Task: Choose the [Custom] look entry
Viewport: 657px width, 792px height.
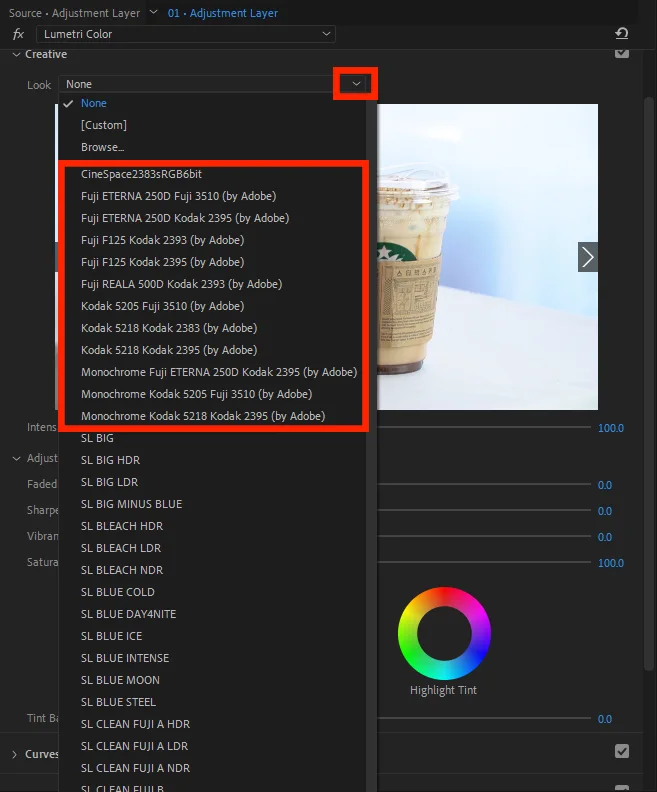Action: (212, 125)
